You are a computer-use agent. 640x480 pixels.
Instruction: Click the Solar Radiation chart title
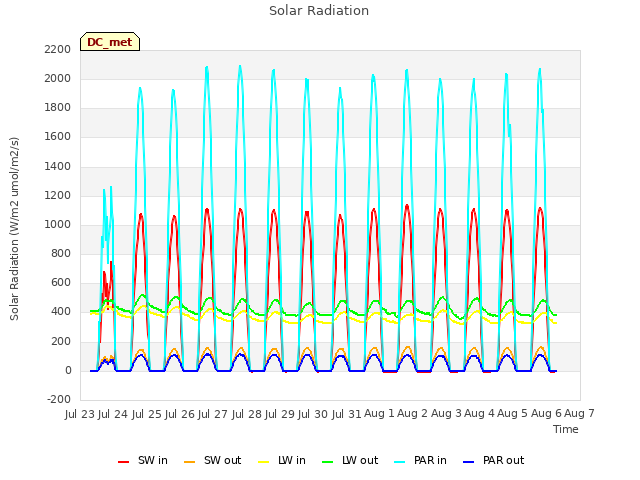(x=319, y=11)
